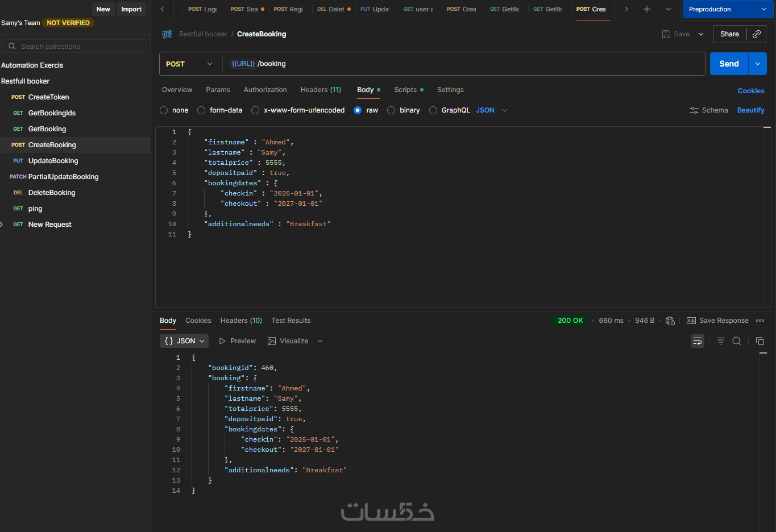Select the none body type
The width and height of the screenshot is (776, 532).
pyautogui.click(x=164, y=110)
